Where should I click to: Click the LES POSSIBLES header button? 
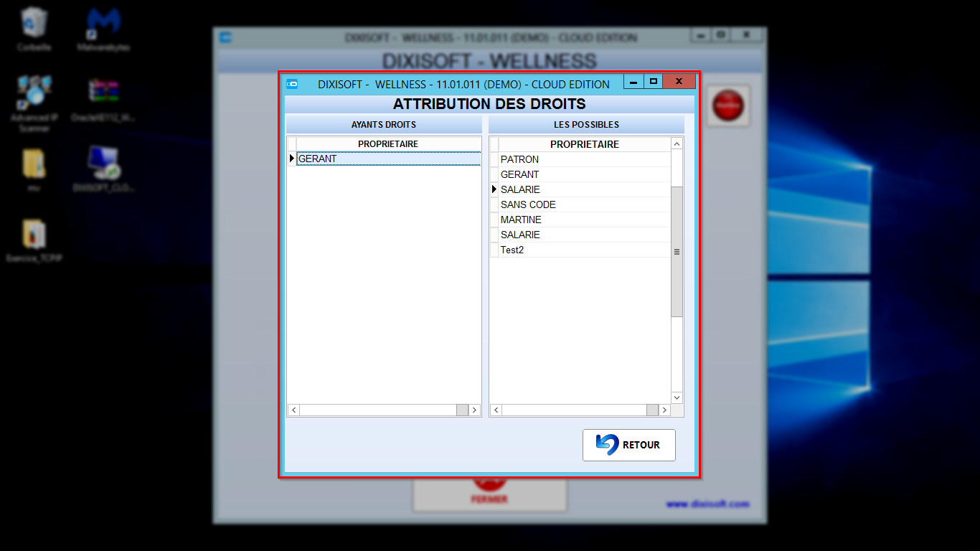[586, 124]
